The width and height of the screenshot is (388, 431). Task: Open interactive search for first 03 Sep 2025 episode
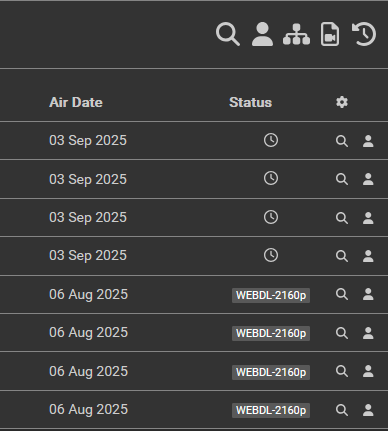(368, 141)
